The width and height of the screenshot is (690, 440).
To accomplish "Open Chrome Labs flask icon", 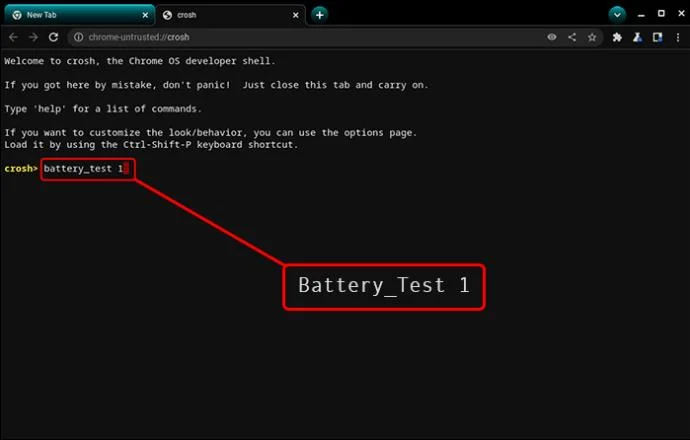I will (x=637, y=37).
